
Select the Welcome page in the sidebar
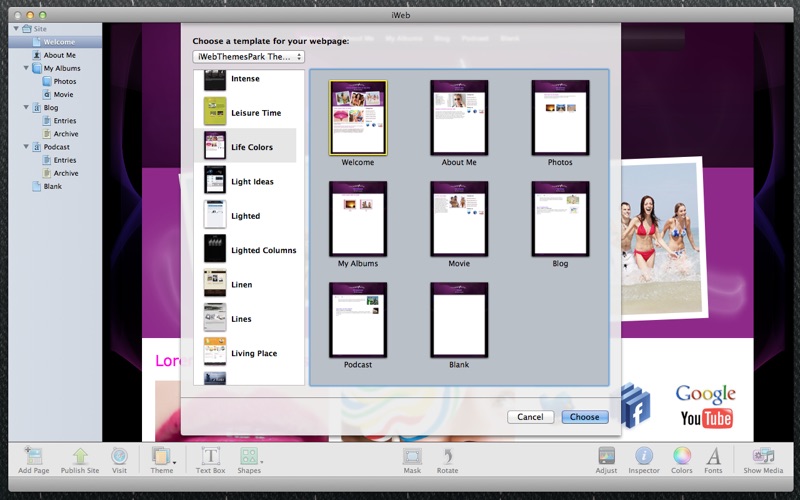click(55, 42)
